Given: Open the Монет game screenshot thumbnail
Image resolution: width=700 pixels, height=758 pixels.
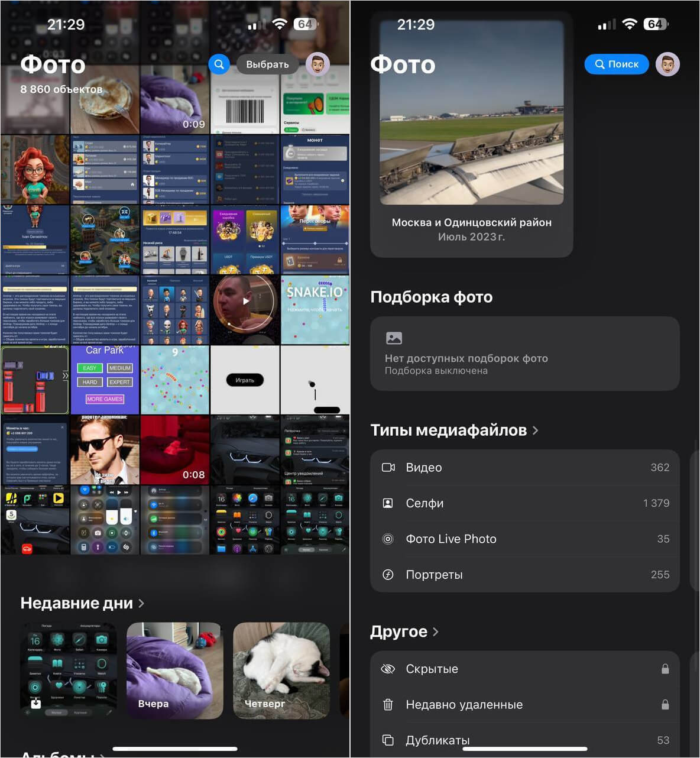Looking at the screenshot, I should (x=315, y=170).
